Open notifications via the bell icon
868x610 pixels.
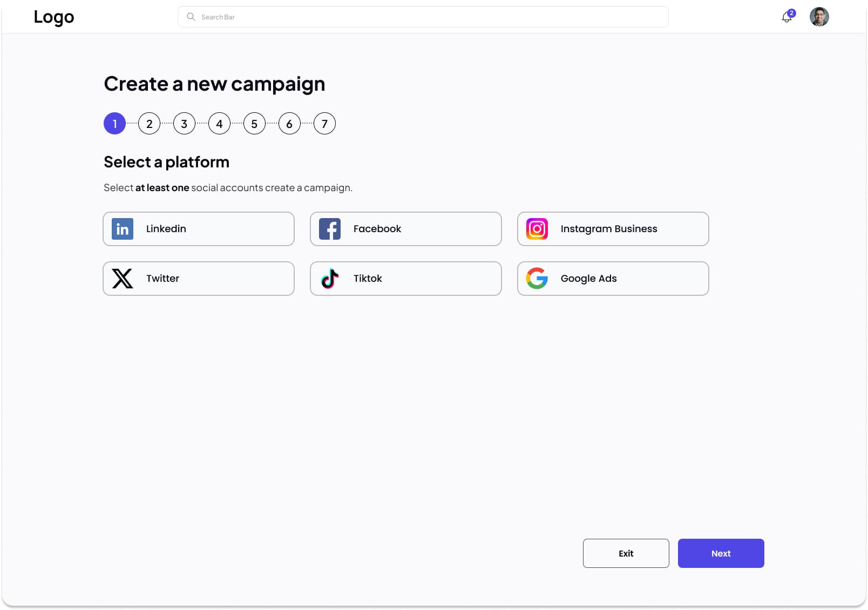(785, 18)
